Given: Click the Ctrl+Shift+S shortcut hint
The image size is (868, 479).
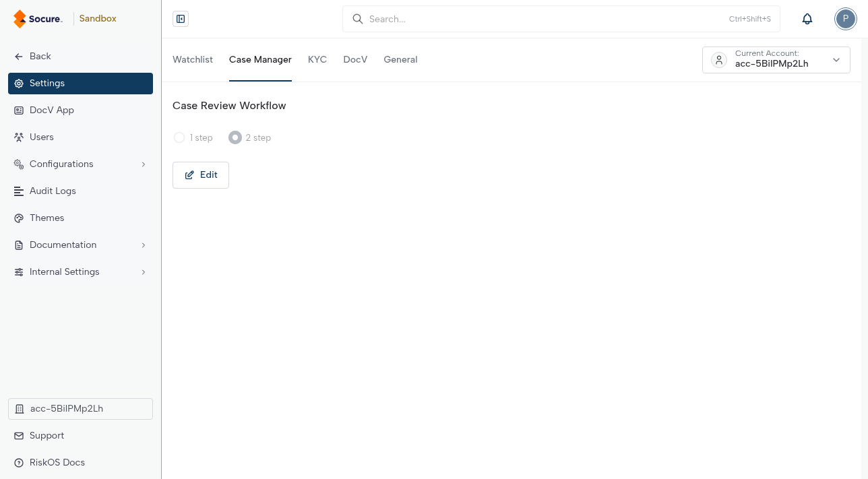Looking at the screenshot, I should pyautogui.click(x=749, y=19).
